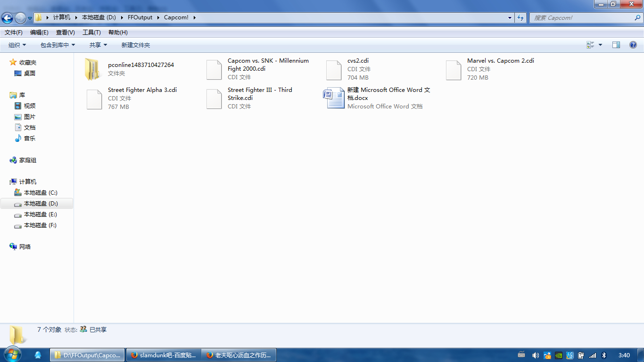Viewport: 644px width, 362px height.
Task: Open the 工具(T) menu
Action: pos(91,32)
